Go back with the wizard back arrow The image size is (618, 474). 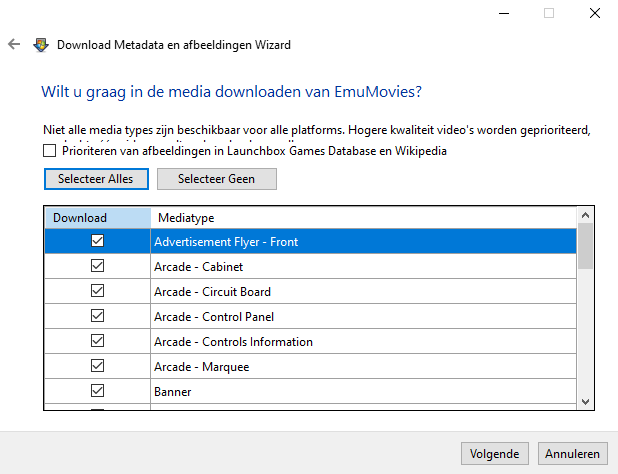pos(14,44)
